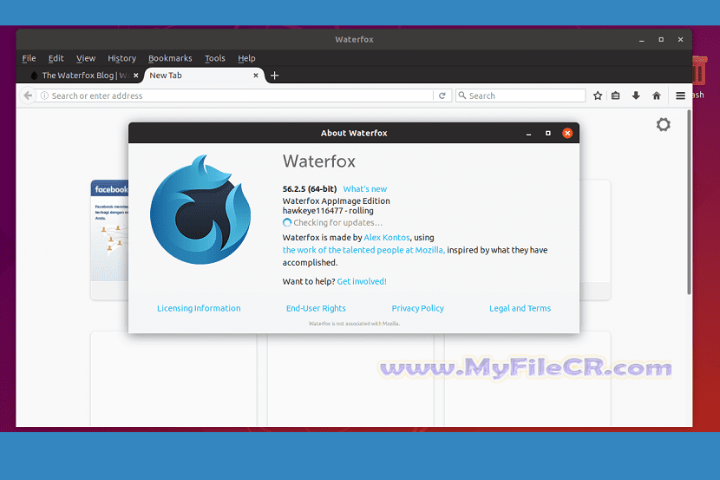The width and height of the screenshot is (720, 480).
Task: Minimize the main Waterfox window
Action: click(x=641, y=40)
